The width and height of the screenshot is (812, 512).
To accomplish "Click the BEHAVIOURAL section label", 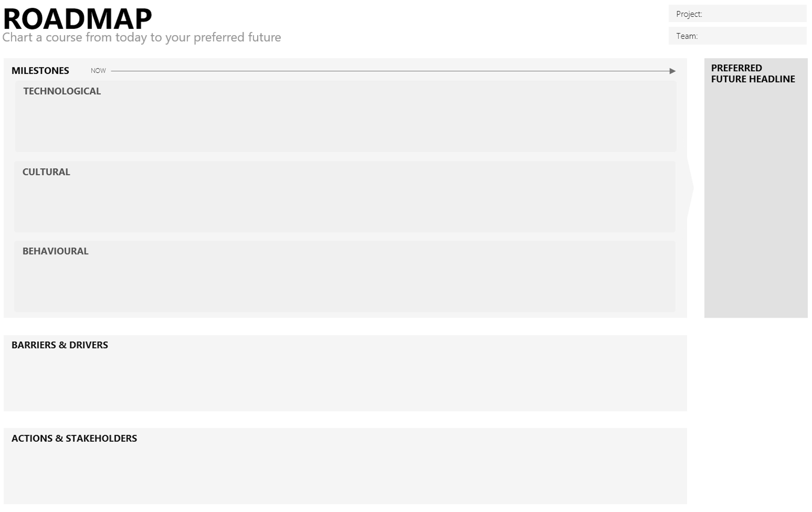I will pos(56,251).
